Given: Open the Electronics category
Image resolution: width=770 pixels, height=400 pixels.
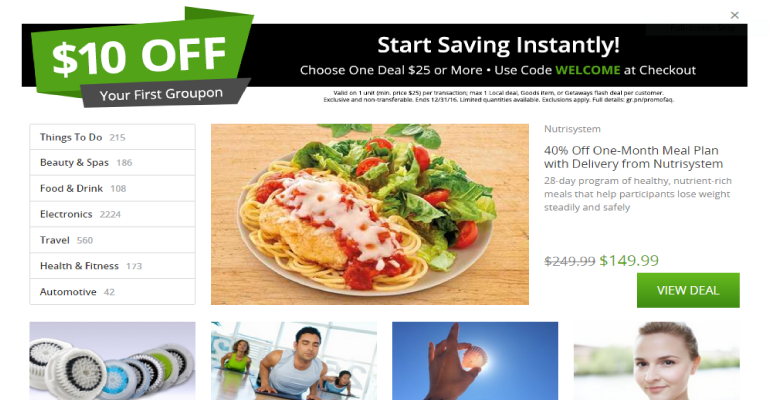Looking at the screenshot, I should (x=112, y=214).
